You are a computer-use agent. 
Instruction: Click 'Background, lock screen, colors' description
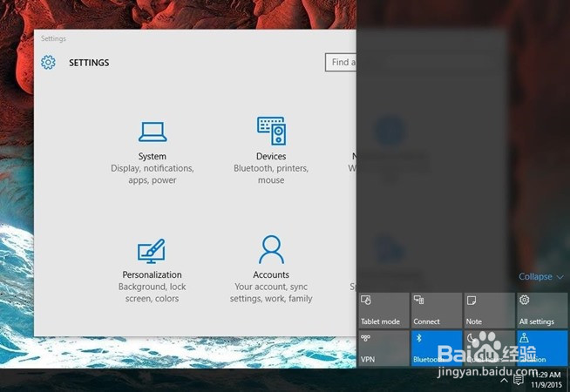click(x=152, y=293)
